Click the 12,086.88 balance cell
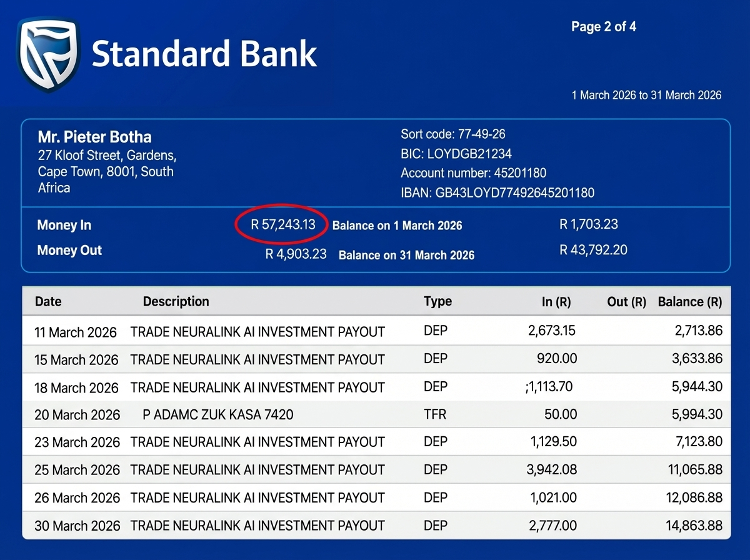 click(x=695, y=498)
